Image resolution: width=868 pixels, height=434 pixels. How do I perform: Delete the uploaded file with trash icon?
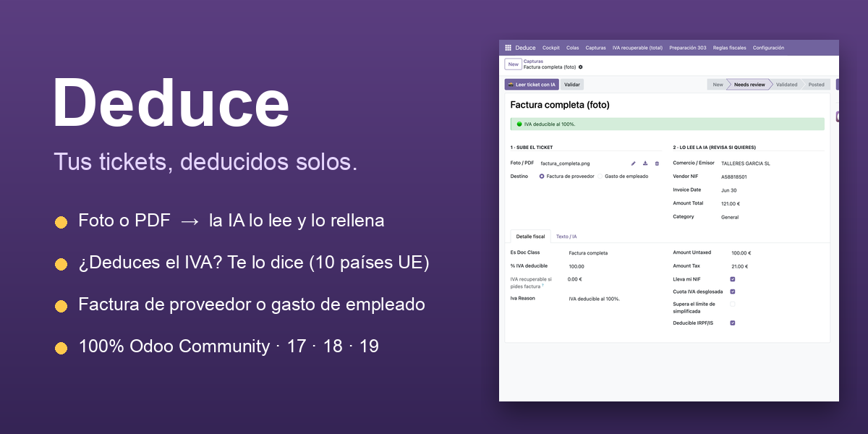pos(657,163)
